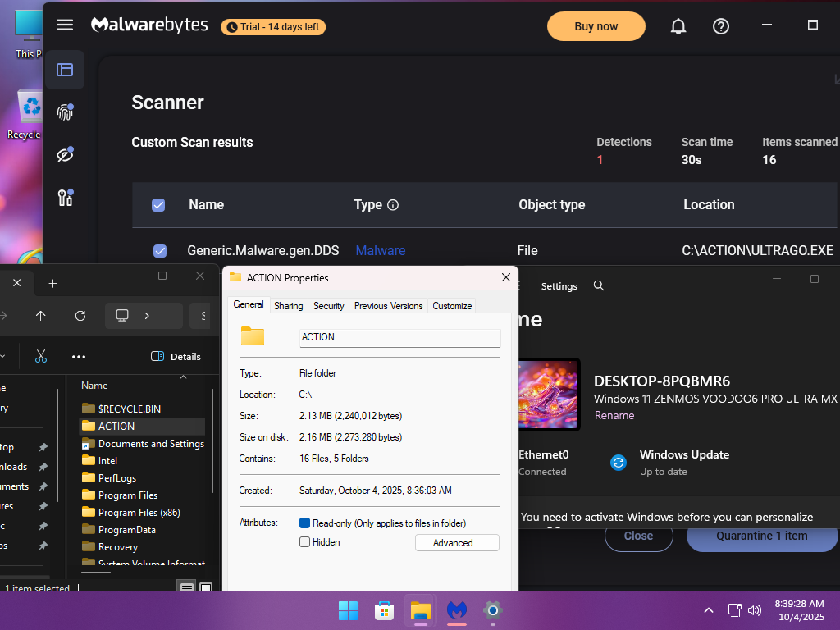The height and width of the screenshot is (630, 840).
Task: Open Malwarebytes notifications bell
Action: click(678, 26)
